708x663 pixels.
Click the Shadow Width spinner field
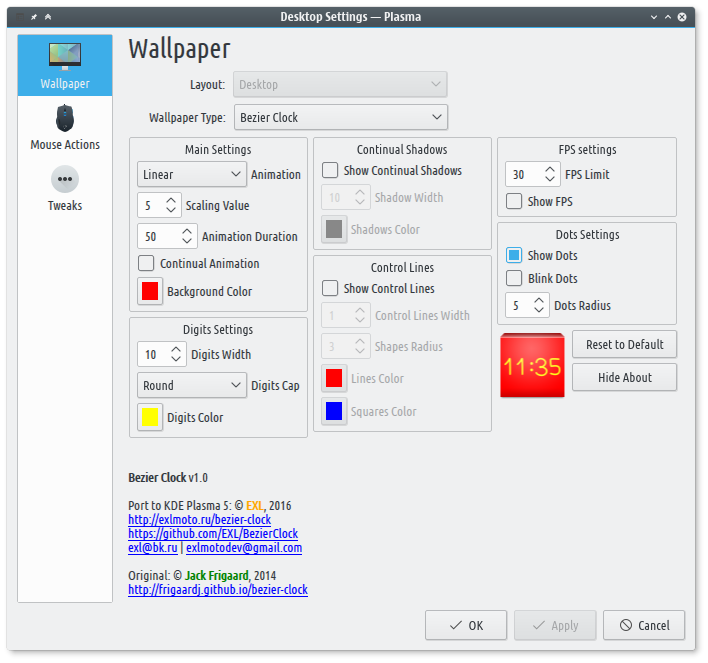[346, 197]
